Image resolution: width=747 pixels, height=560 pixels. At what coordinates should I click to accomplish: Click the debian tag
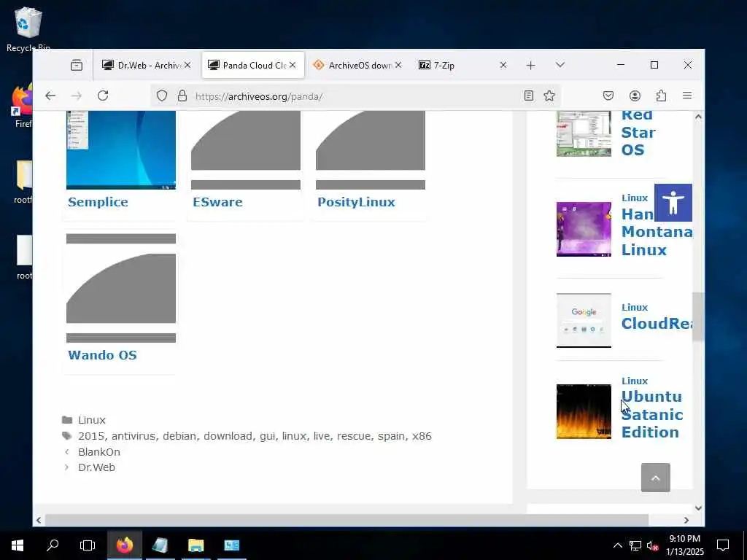click(x=179, y=436)
